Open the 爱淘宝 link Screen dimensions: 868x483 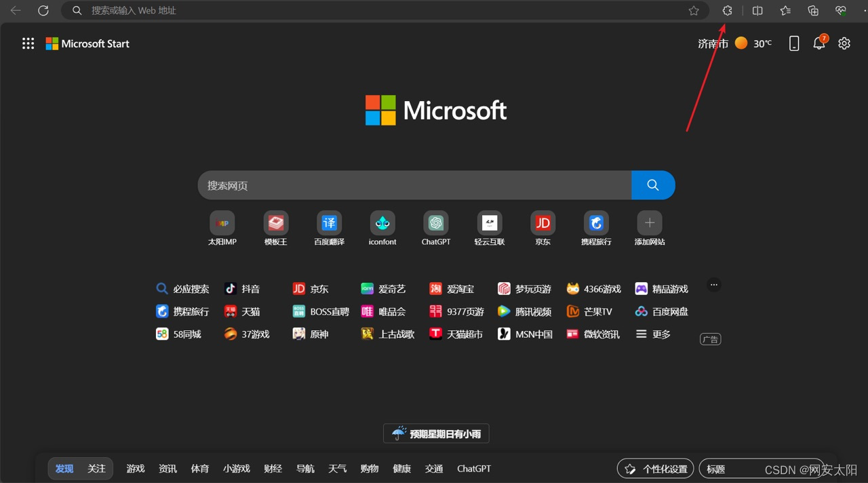click(452, 289)
